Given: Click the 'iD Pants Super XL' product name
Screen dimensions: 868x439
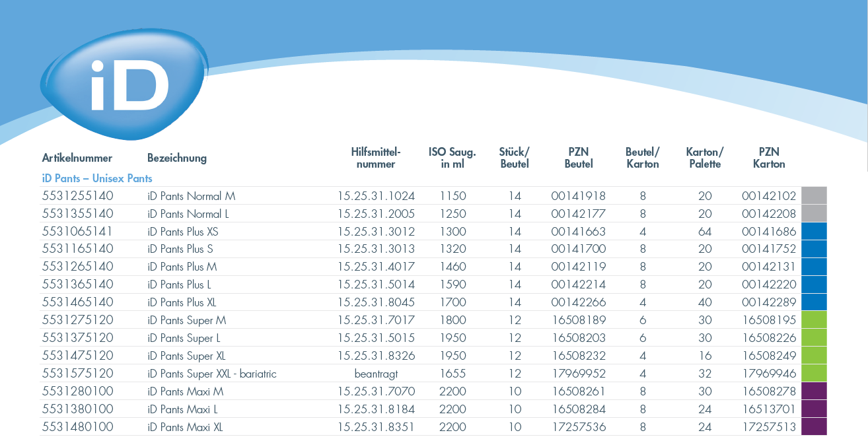Looking at the screenshot, I should (187, 356).
